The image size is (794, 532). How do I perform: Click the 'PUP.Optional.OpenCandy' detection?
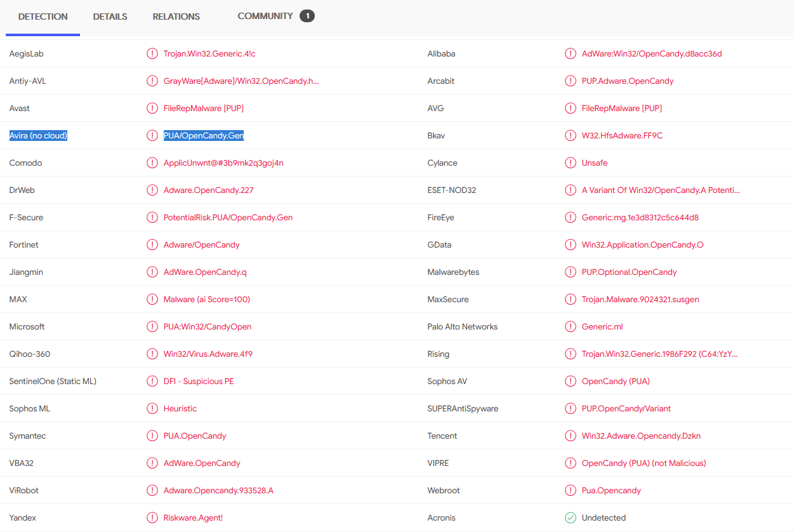[x=630, y=272]
